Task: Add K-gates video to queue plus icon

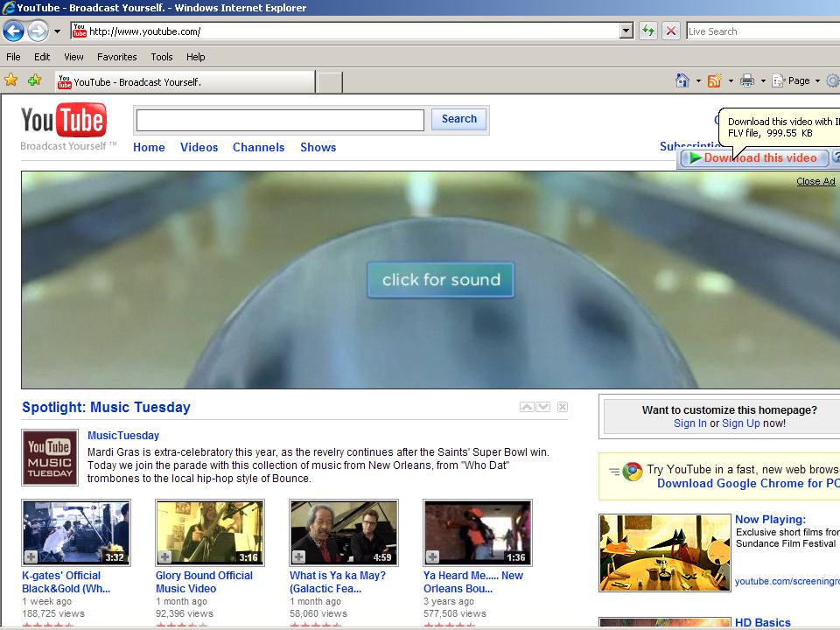Action: coord(31,557)
